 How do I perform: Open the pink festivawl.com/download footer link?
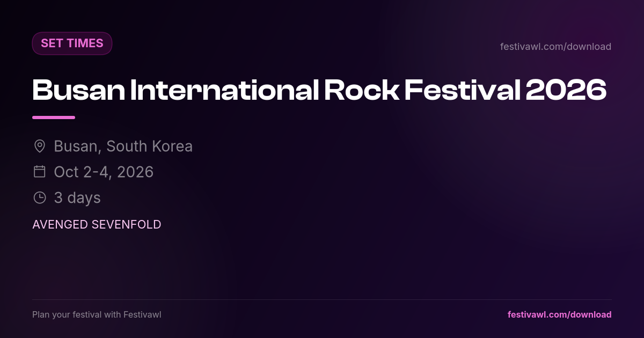559,314
